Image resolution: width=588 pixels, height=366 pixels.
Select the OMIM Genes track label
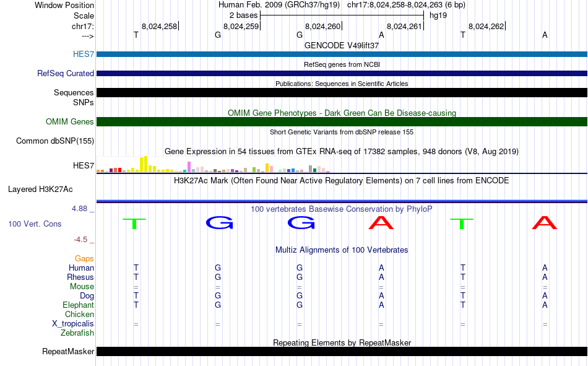tap(70, 121)
